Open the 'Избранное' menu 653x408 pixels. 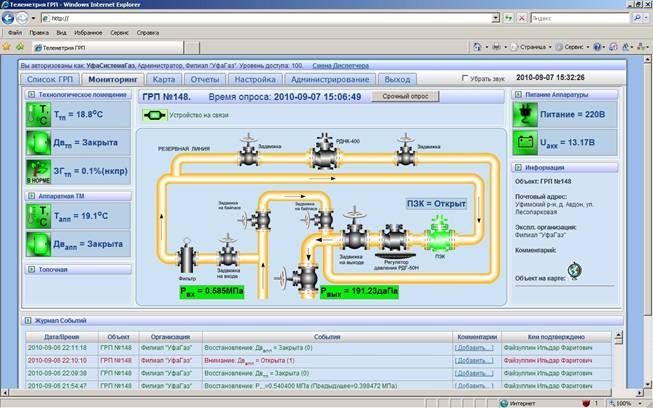click(88, 32)
